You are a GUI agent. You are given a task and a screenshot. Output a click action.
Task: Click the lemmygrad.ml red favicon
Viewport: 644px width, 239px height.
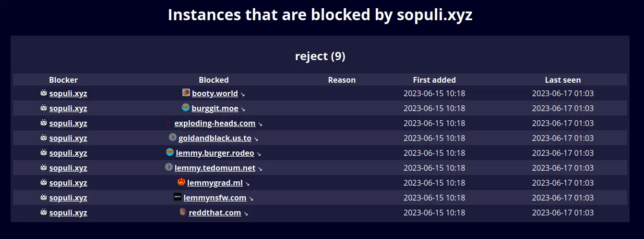coord(181,182)
